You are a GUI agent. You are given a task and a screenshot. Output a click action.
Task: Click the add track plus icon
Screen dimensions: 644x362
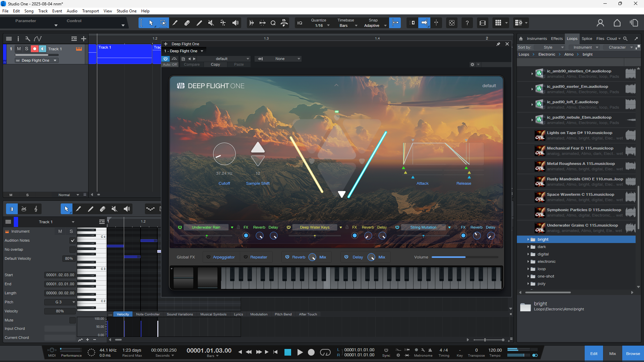point(84,39)
